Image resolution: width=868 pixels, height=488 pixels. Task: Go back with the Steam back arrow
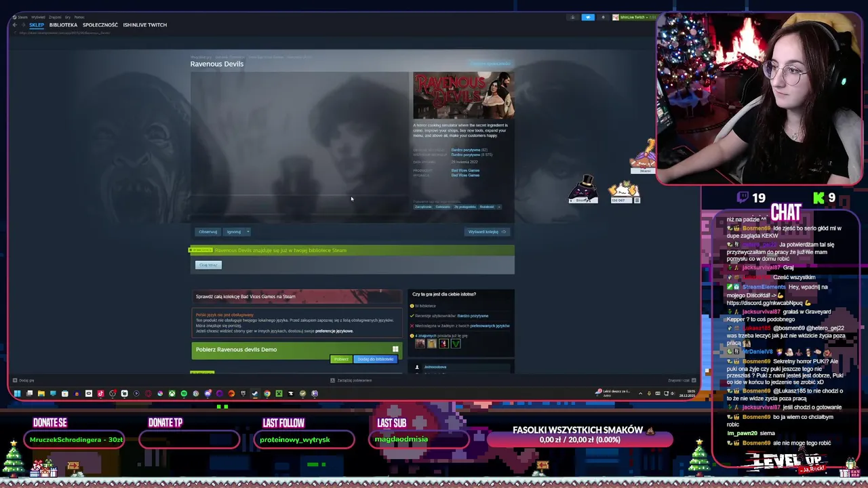pos(15,25)
